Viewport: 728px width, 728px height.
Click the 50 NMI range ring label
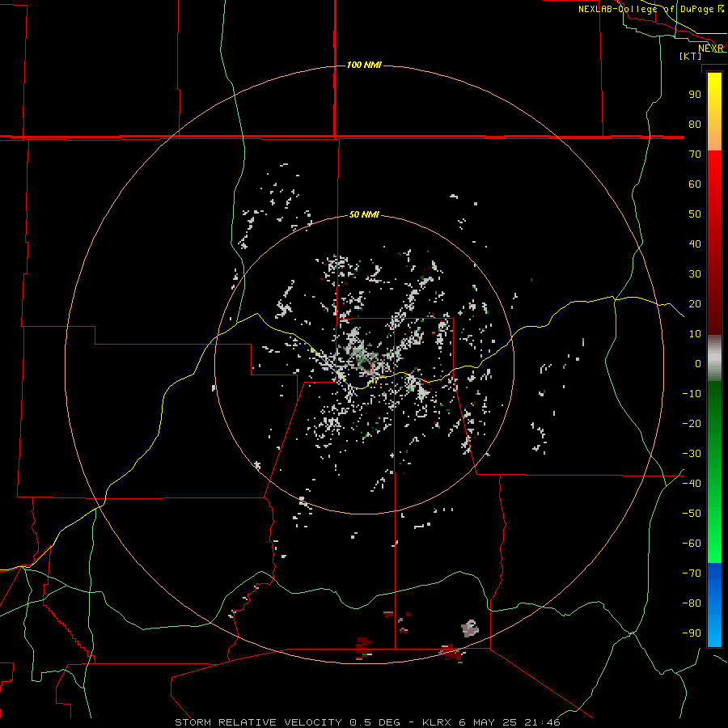(364, 214)
